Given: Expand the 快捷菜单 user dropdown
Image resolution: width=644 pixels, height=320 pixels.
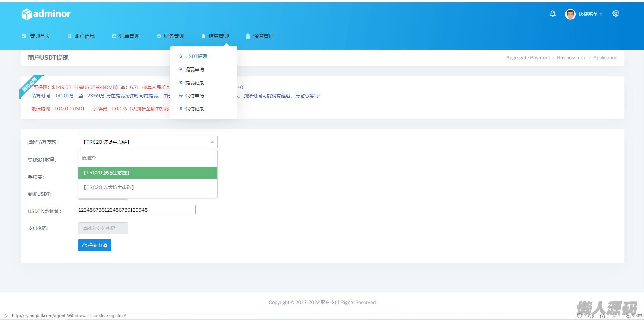Looking at the screenshot, I should coord(590,14).
